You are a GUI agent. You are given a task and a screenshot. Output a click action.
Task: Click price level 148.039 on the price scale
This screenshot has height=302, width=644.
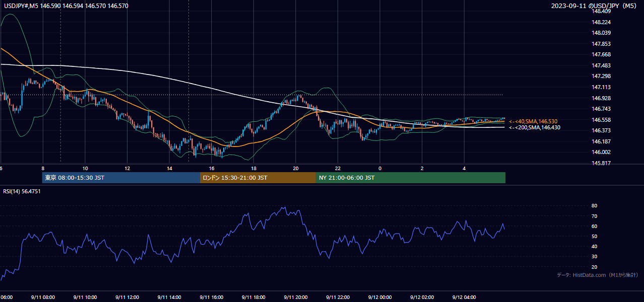(602, 33)
